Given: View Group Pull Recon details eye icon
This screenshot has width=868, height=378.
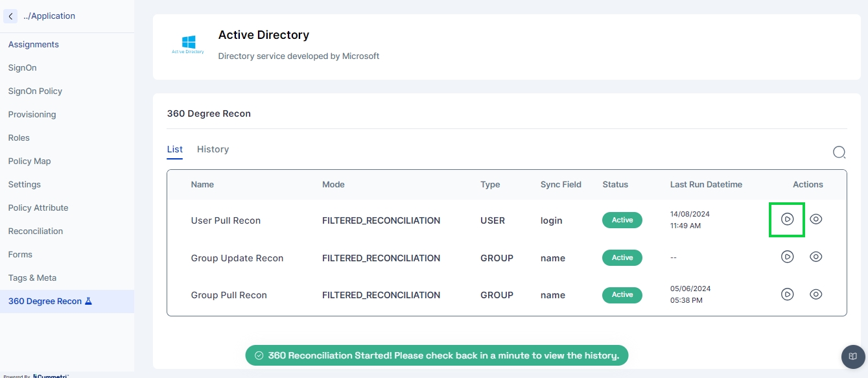Looking at the screenshot, I should pos(816,294).
